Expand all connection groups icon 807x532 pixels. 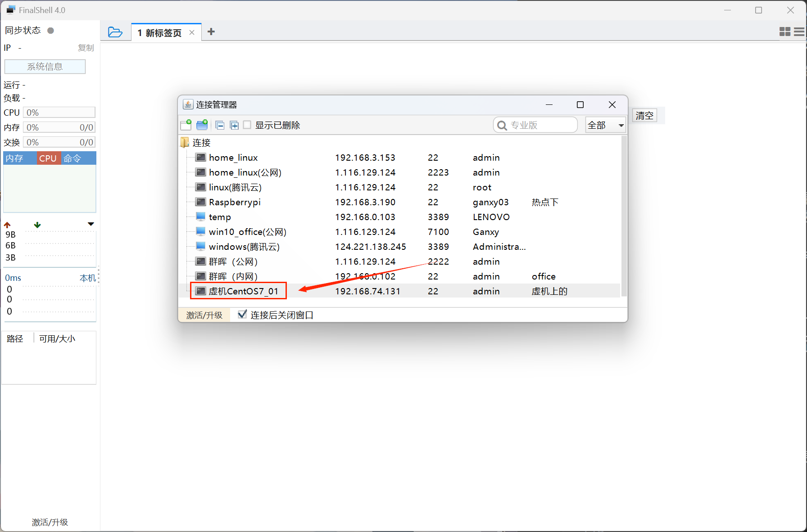(x=234, y=125)
